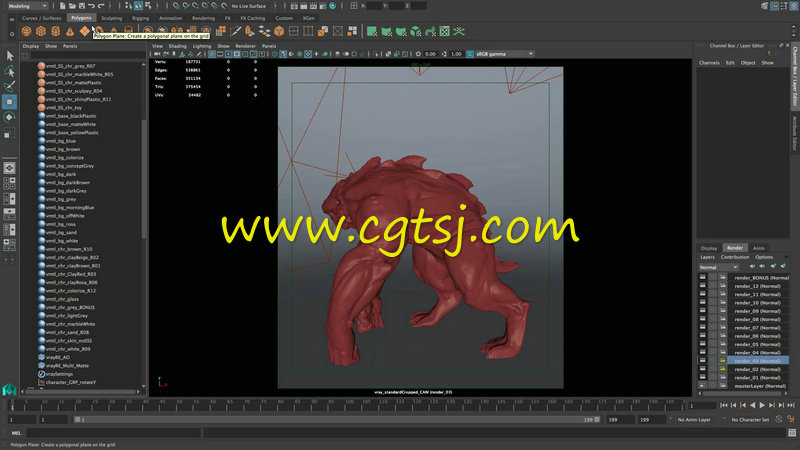
Task: Jump to the end of playback range
Action: coord(791,405)
